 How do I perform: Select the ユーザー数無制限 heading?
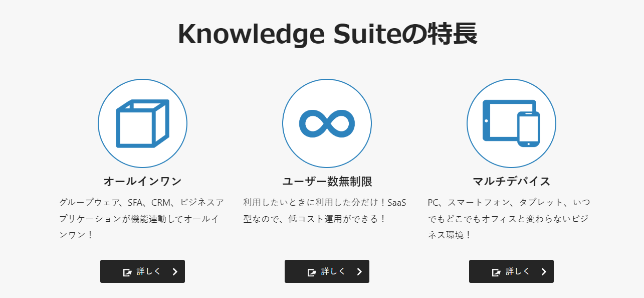pyautogui.click(x=327, y=181)
